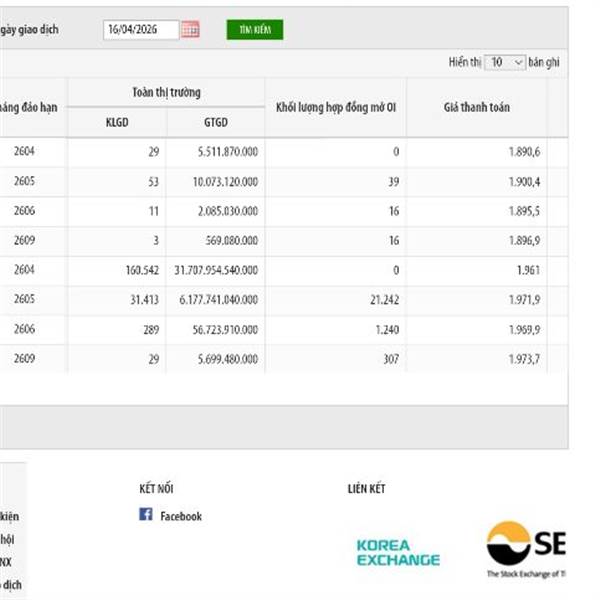Open the calendar date picker icon
600x600 pixels.
(x=190, y=29)
